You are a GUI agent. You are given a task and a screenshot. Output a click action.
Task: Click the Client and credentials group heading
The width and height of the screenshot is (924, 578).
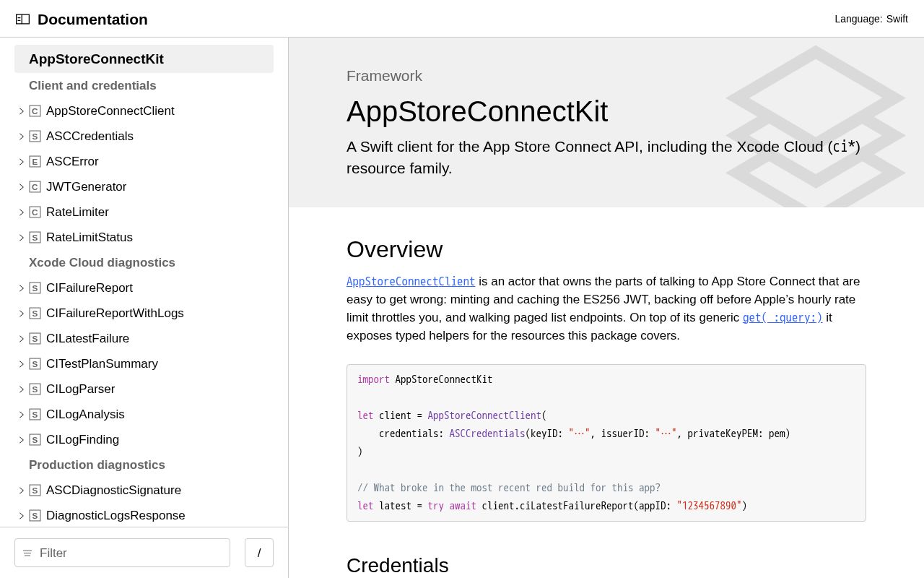(92, 86)
